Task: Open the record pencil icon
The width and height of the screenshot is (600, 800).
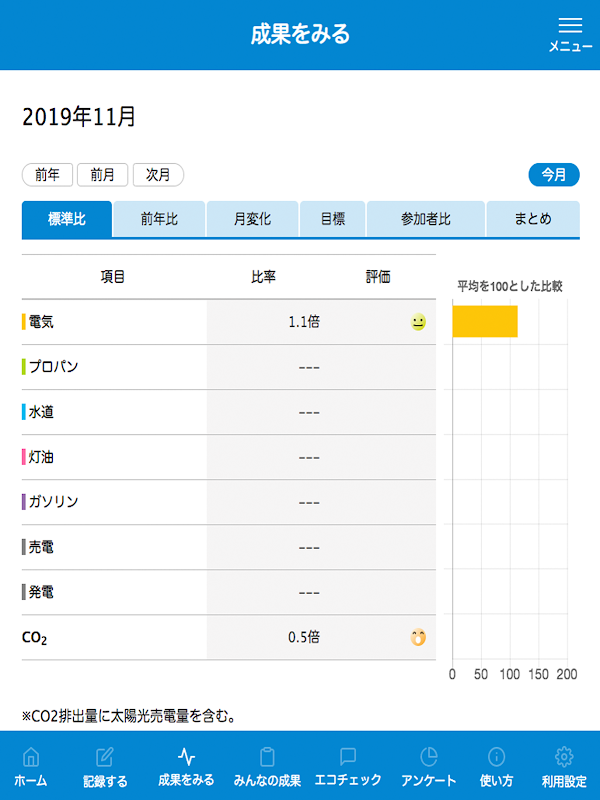Action: click(x=105, y=757)
